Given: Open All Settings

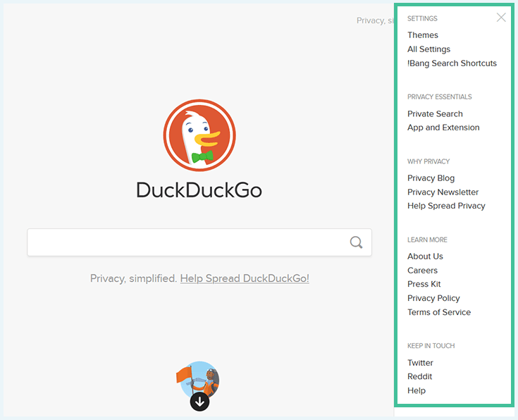Looking at the screenshot, I should 428,49.
